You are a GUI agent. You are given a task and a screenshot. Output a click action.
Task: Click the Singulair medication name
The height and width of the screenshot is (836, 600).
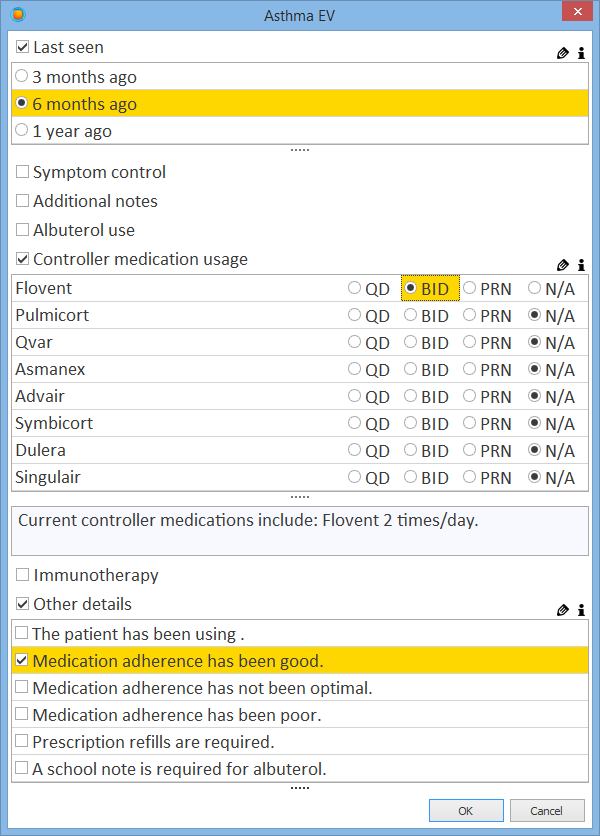[x=48, y=478]
